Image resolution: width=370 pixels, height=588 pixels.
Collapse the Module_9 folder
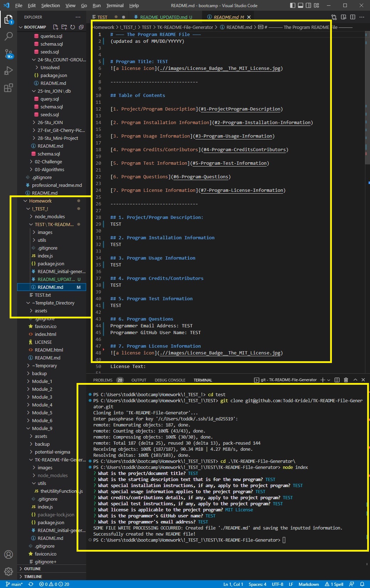[52, 428]
